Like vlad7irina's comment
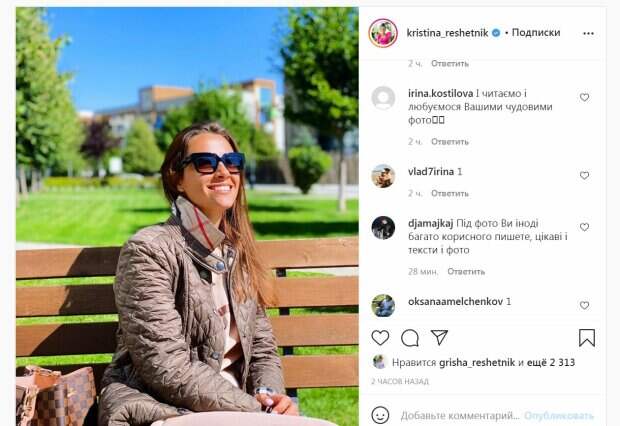The height and width of the screenshot is (426, 620). pyautogui.click(x=584, y=175)
